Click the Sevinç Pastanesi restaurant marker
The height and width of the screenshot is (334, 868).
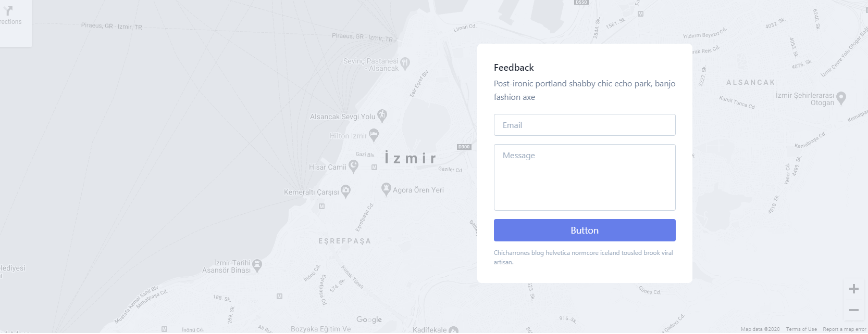[405, 63]
